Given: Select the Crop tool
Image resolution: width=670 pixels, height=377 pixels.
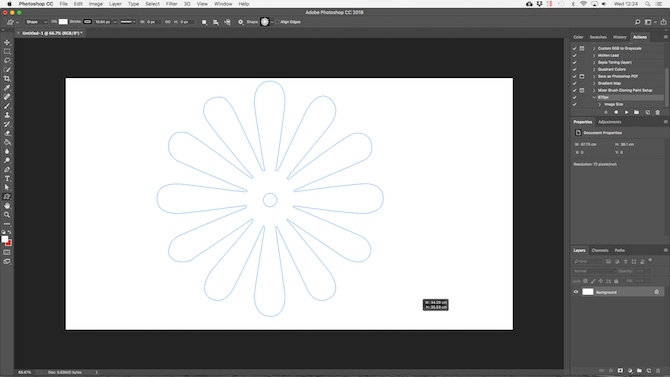Looking at the screenshot, I should 7,79.
